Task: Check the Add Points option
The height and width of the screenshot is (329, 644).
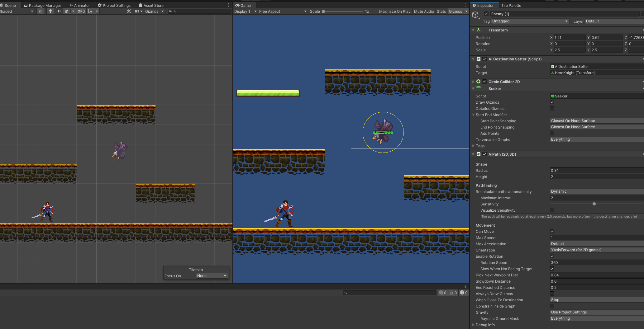Action: coord(552,133)
